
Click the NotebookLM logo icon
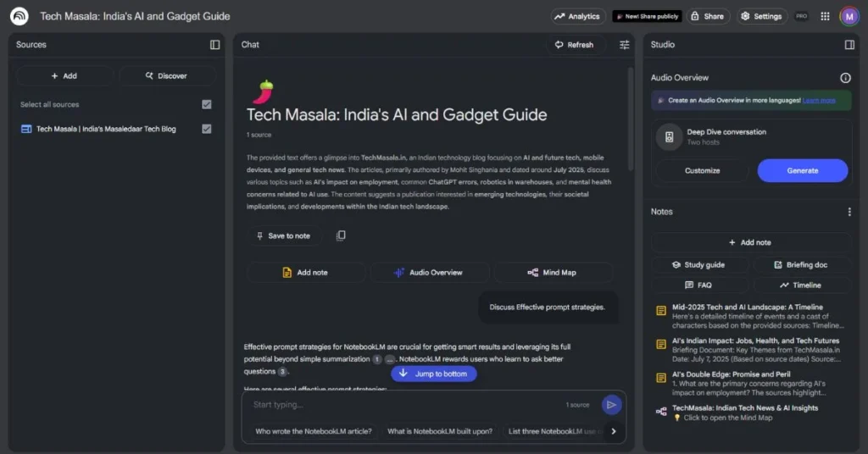coord(19,16)
